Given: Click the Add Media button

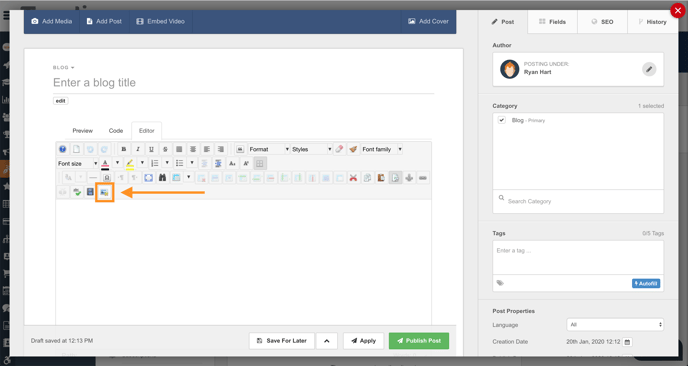Looking at the screenshot, I should (x=52, y=21).
